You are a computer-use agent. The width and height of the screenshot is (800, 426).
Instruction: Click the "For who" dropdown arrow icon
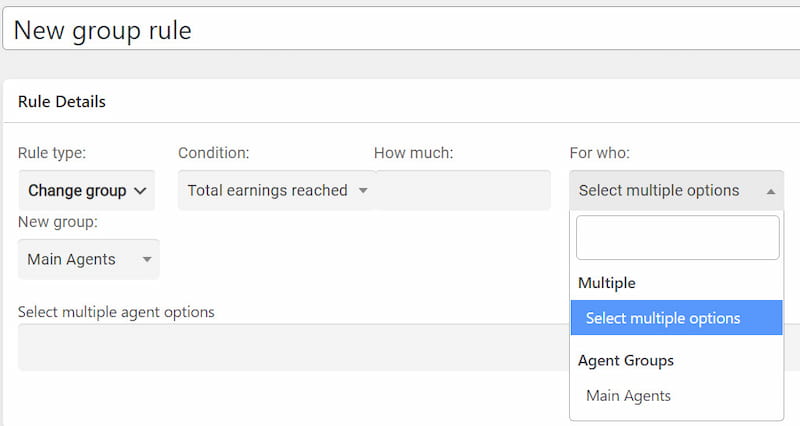(770, 190)
